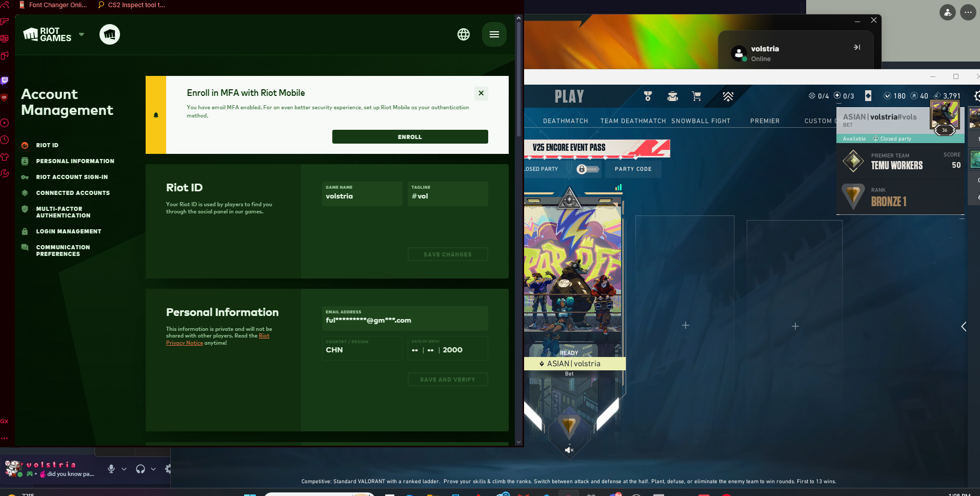
Task: Click the ENROLL button
Action: pyautogui.click(x=410, y=137)
